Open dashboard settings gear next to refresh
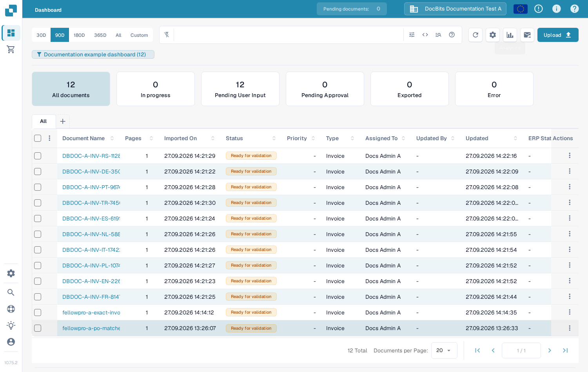This screenshot has width=588, height=372. coord(493,35)
